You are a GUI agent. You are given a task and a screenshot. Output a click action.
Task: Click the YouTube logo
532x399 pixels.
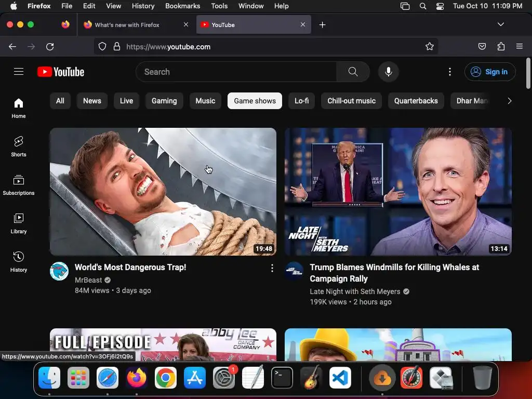pos(61,72)
